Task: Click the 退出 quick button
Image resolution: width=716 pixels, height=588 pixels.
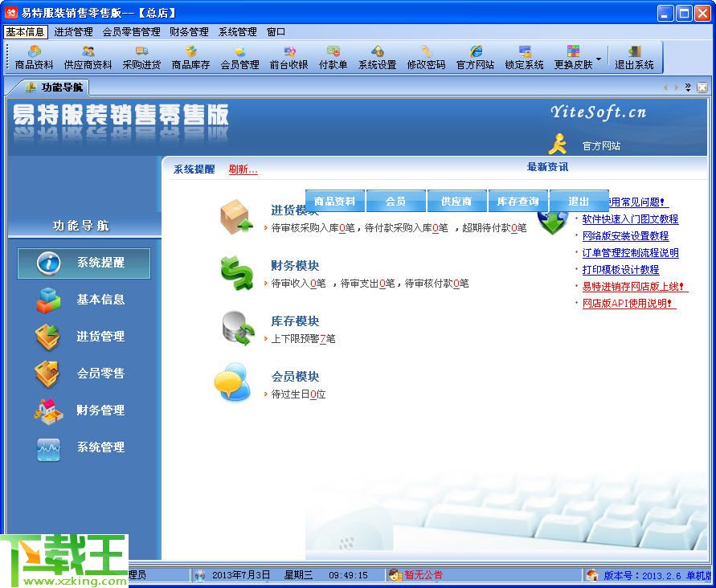Action: coord(579,202)
